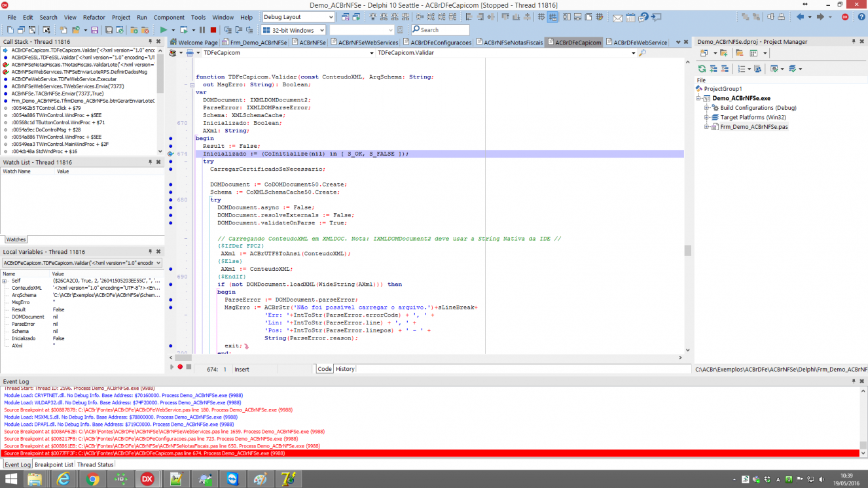Click the Windows Start button
The image size is (868, 488).
tap(10, 479)
